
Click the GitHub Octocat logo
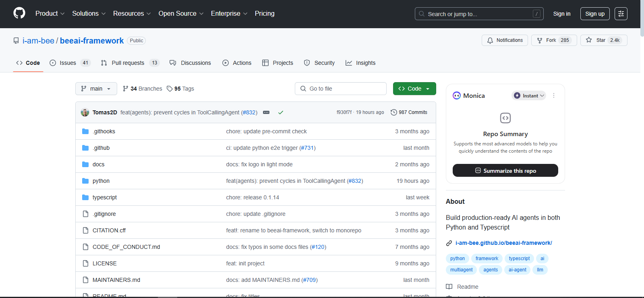click(19, 13)
